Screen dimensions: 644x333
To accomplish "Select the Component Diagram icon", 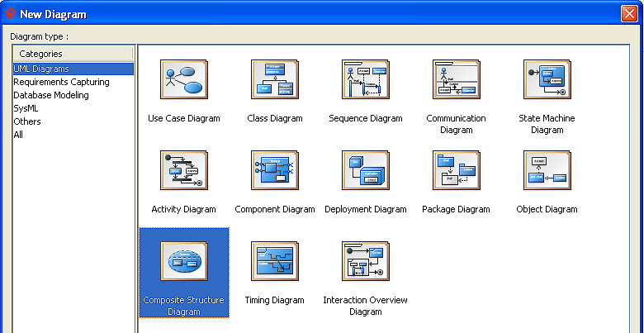I will [x=274, y=170].
